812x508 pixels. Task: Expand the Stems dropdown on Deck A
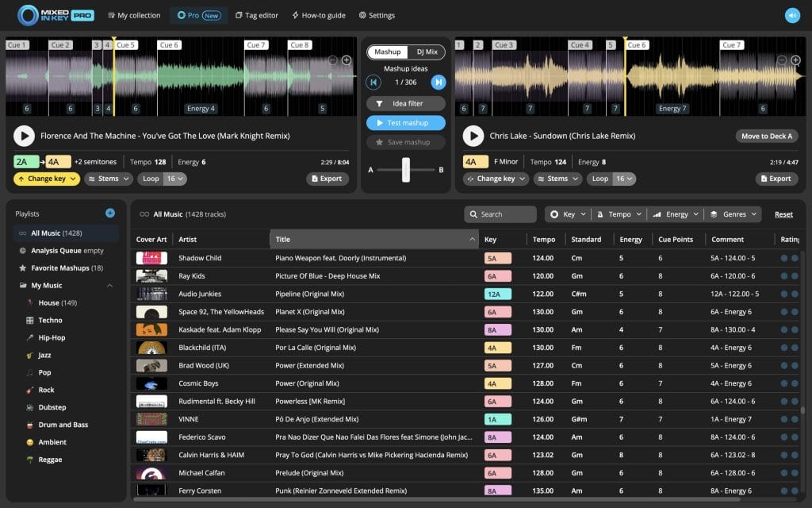point(108,179)
